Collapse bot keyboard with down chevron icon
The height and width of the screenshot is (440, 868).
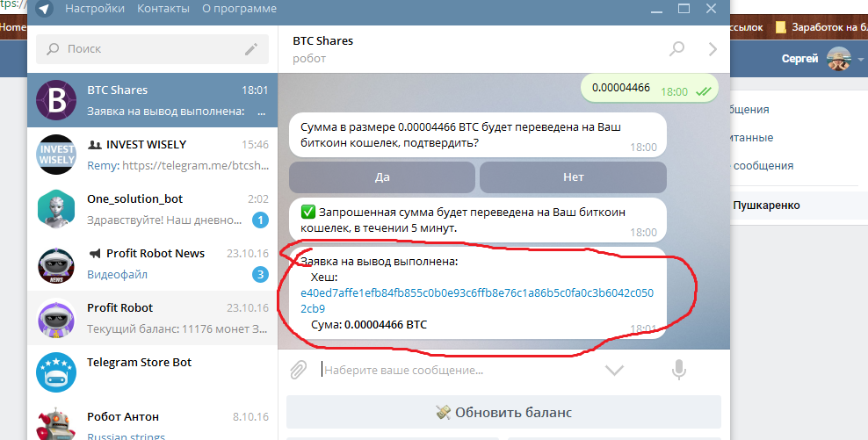(x=614, y=370)
